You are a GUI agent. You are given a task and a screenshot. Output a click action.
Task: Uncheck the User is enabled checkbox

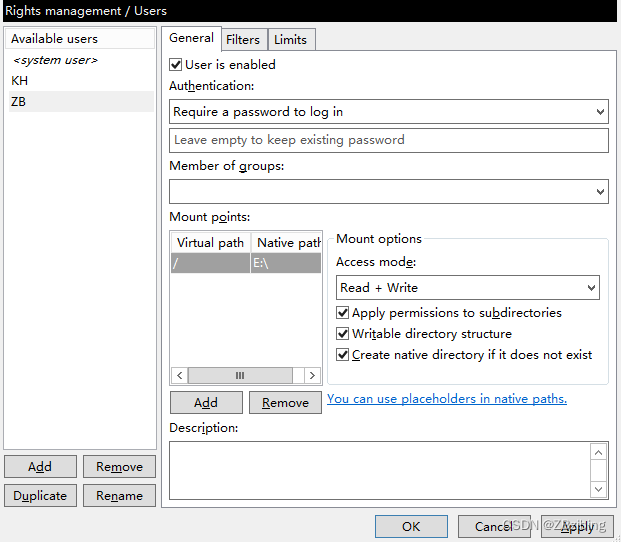[x=176, y=65]
